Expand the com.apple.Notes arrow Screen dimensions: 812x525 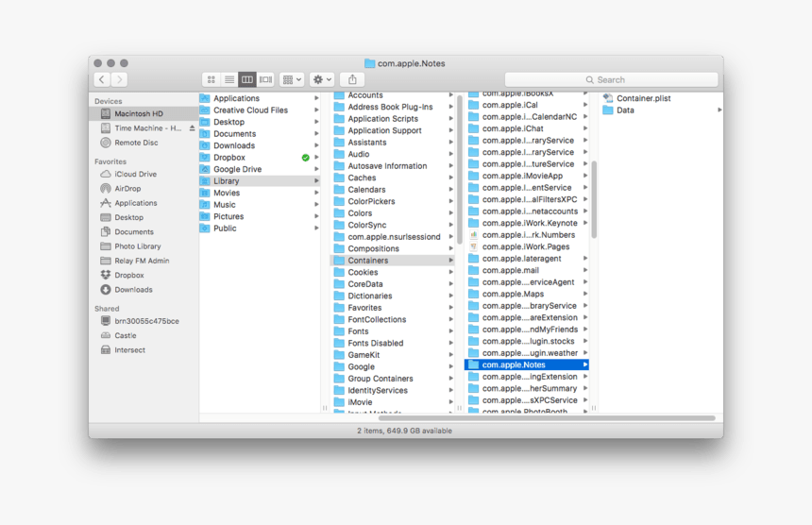coord(585,364)
